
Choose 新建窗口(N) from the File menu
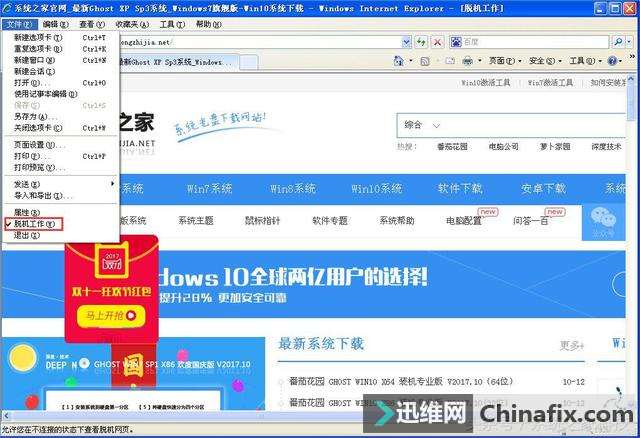coord(60,60)
